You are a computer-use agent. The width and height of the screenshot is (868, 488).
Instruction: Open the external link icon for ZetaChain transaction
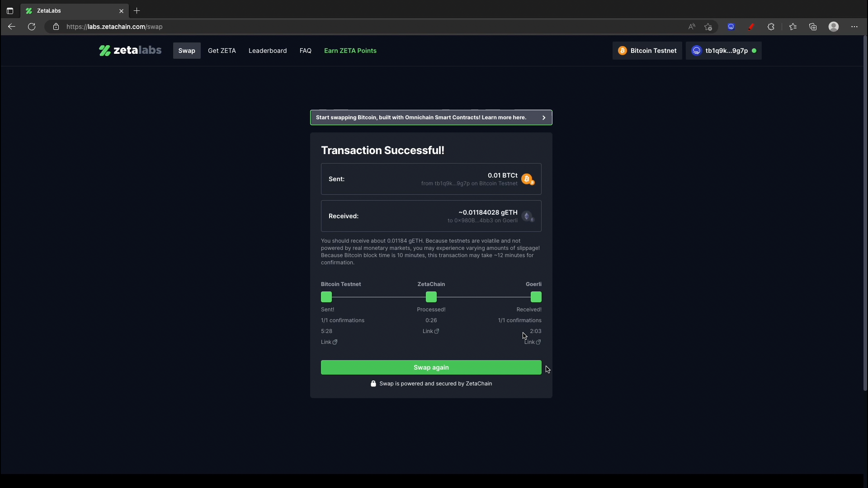437,331
